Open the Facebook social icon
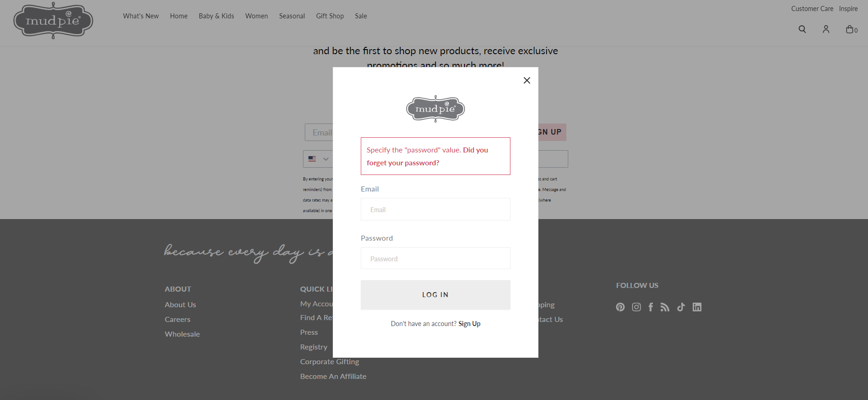 (650, 307)
